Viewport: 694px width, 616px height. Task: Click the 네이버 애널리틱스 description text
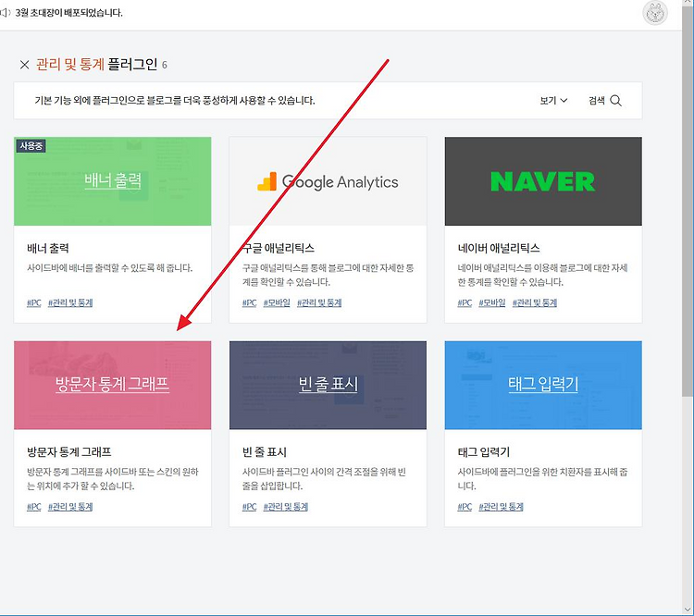542,275
